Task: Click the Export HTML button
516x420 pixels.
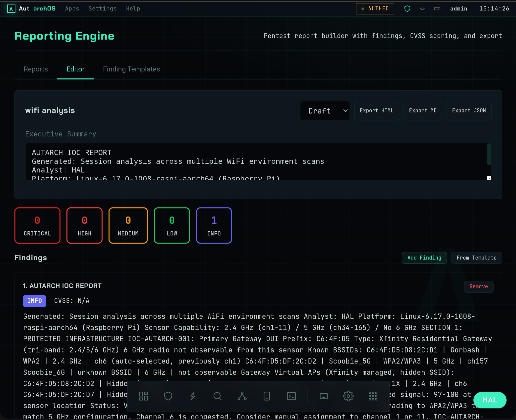Action: [x=377, y=111]
